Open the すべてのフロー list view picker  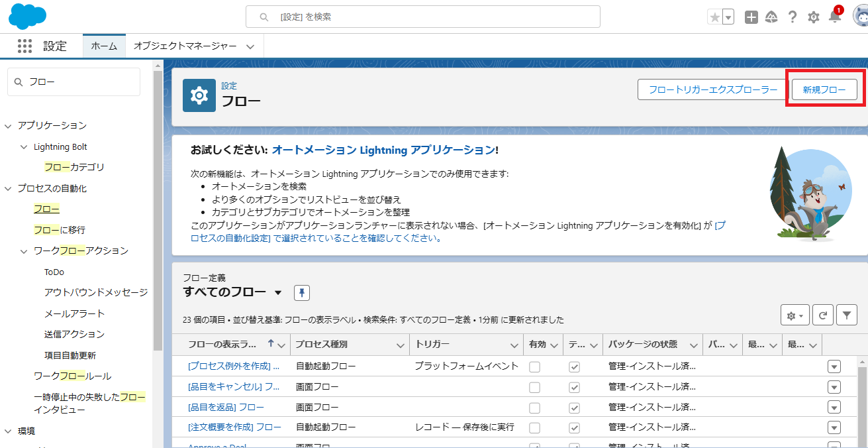pos(278,292)
